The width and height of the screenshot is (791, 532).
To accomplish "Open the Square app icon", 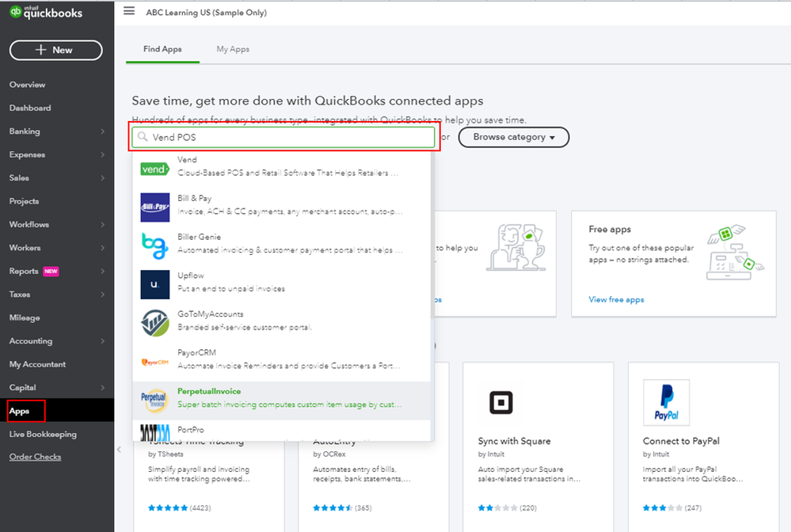I will [x=500, y=402].
